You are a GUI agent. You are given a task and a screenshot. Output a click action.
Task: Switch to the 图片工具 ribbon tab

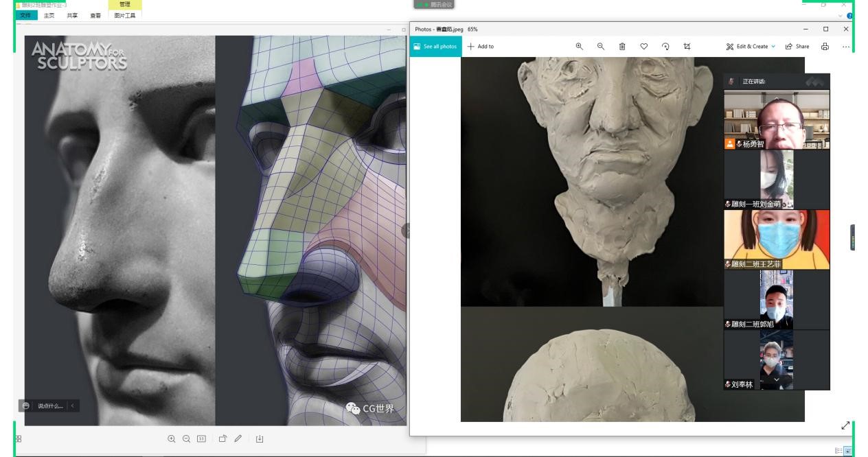(124, 14)
